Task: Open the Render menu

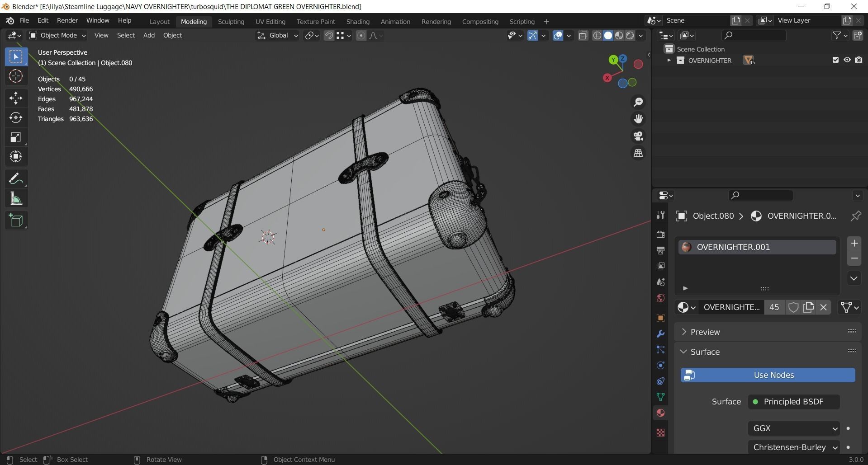Action: (67, 20)
